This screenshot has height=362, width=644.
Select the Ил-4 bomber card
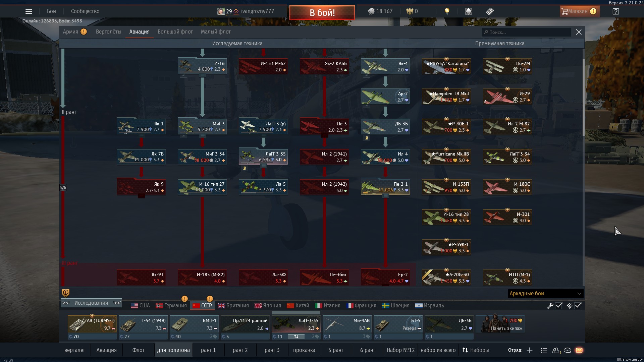(x=385, y=157)
